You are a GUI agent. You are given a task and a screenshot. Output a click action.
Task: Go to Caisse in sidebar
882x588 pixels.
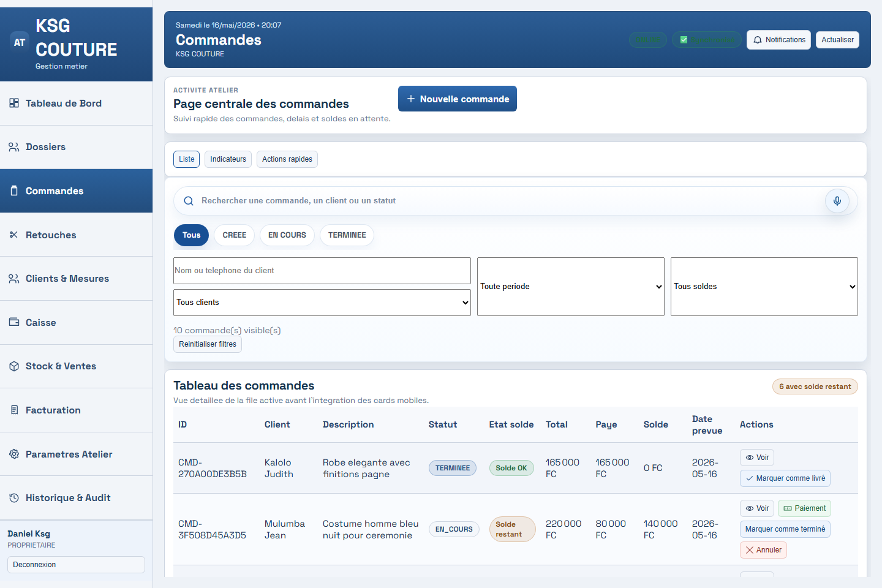76,323
